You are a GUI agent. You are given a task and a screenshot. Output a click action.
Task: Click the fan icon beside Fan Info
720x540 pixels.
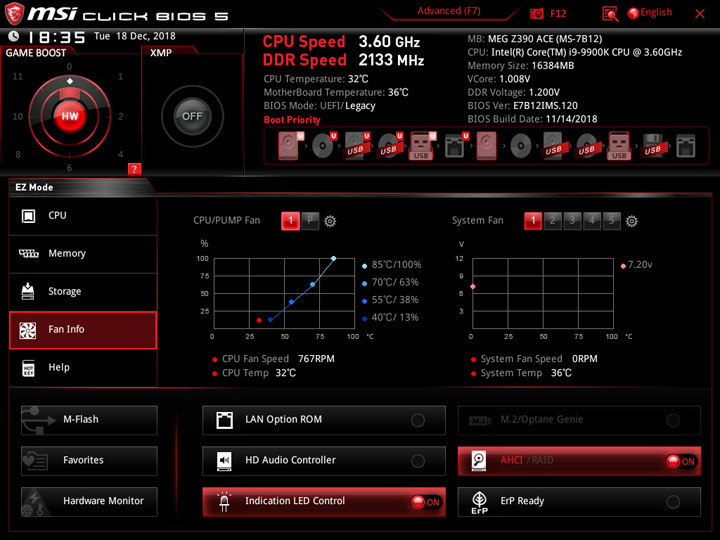point(28,330)
